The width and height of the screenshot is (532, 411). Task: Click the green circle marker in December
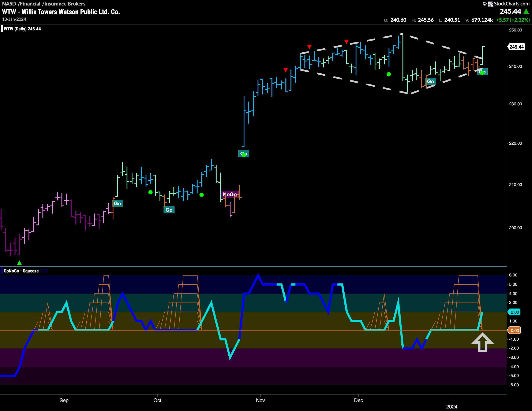(x=389, y=74)
